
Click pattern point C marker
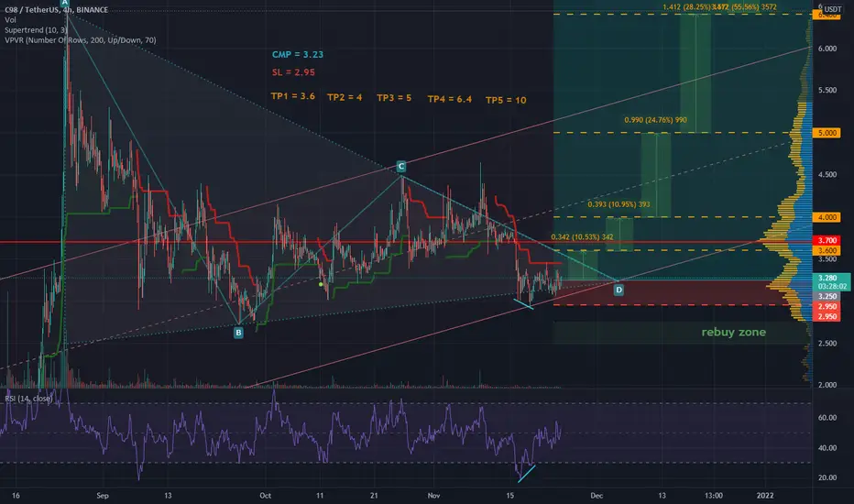tap(400, 166)
